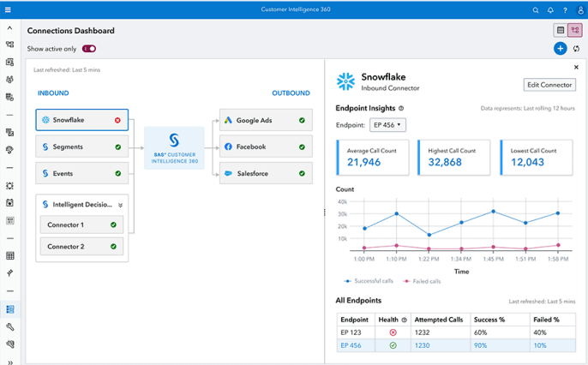The width and height of the screenshot is (588, 365).
Task: Click the Highest Call Count card
Action: pyautogui.click(x=453, y=158)
